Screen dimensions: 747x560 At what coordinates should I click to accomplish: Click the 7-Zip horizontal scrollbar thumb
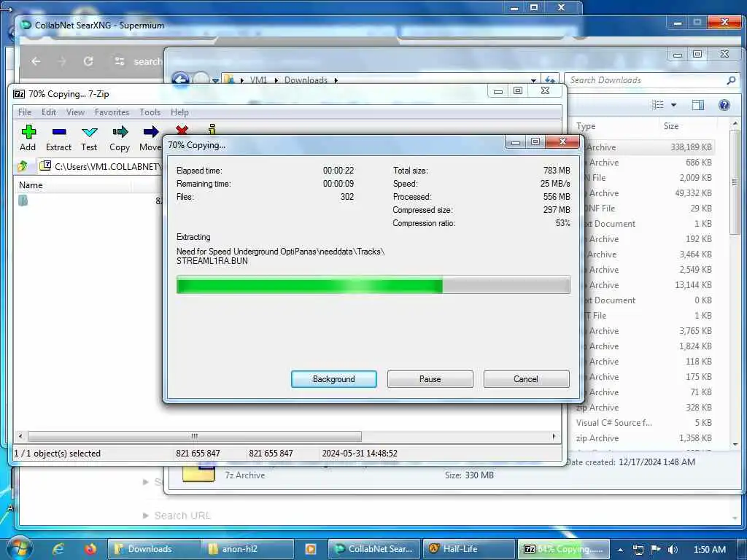point(195,436)
